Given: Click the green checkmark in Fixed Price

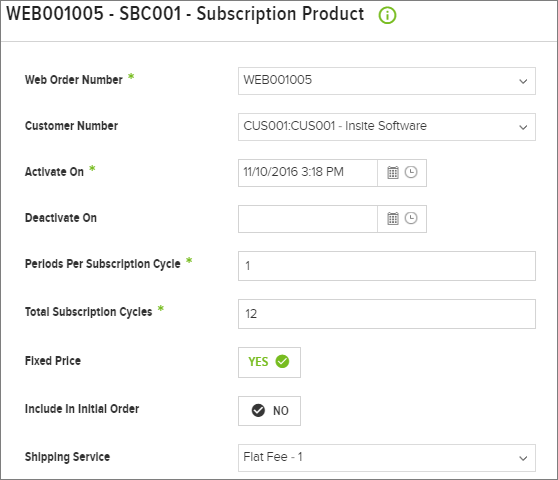Looking at the screenshot, I should click(x=282, y=362).
